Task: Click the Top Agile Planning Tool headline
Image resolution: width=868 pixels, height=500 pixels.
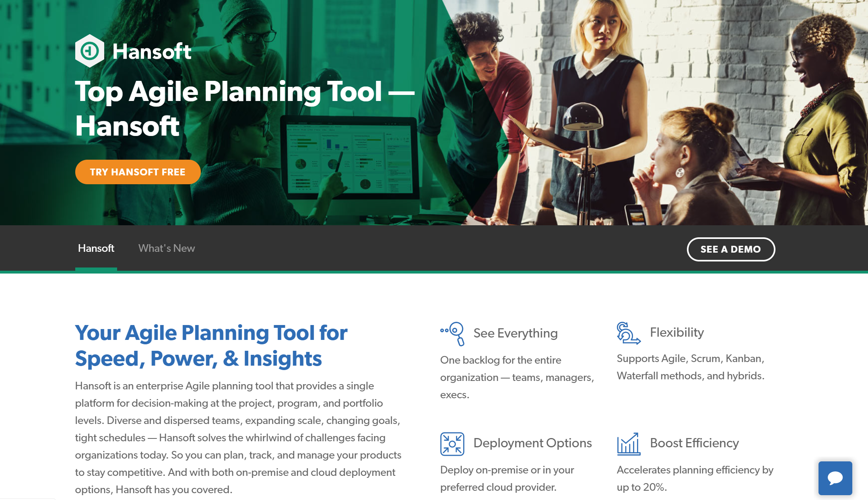Action: coord(245,108)
